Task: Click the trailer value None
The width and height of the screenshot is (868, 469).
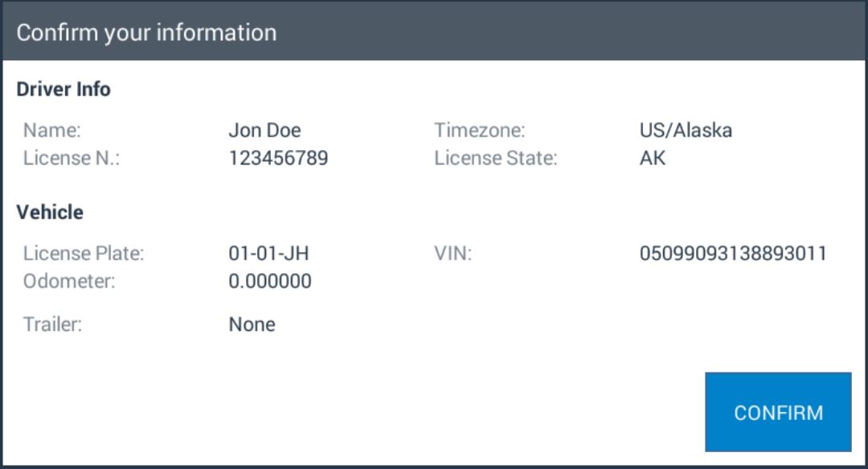Action: 252,324
